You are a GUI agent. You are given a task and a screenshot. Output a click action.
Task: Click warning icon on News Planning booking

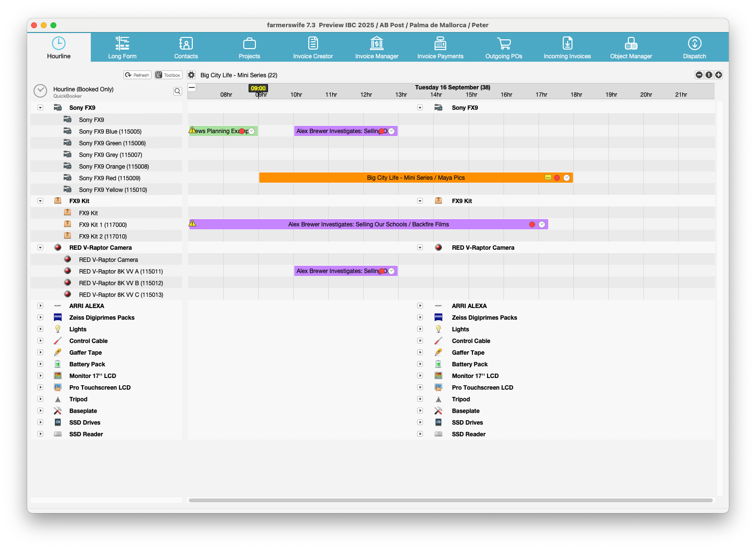pyautogui.click(x=192, y=130)
